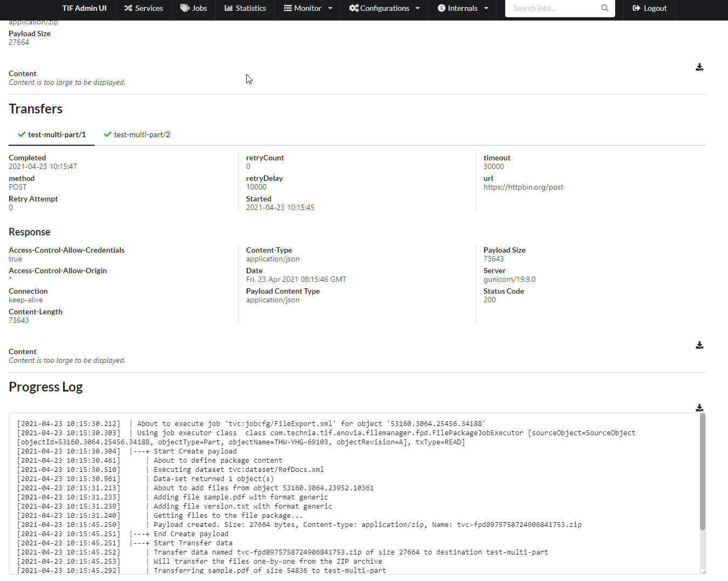Download the response content file
The image size is (728, 581).
(x=699, y=346)
